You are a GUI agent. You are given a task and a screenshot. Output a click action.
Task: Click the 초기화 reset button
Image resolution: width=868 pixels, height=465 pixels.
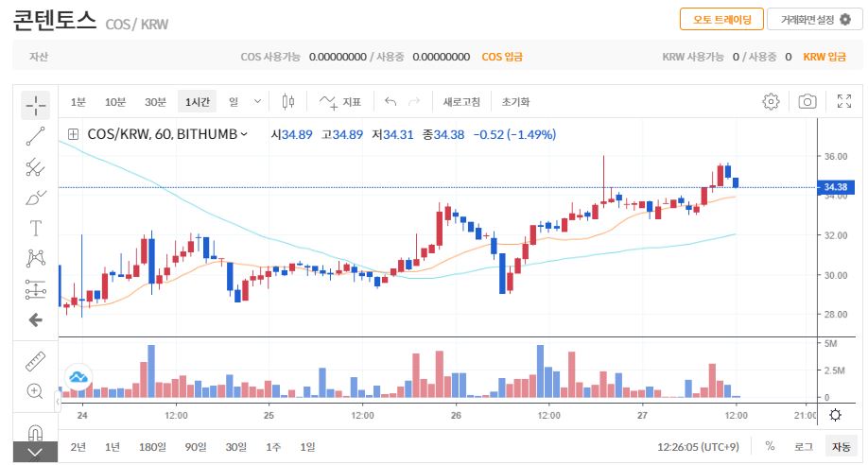[515, 102]
